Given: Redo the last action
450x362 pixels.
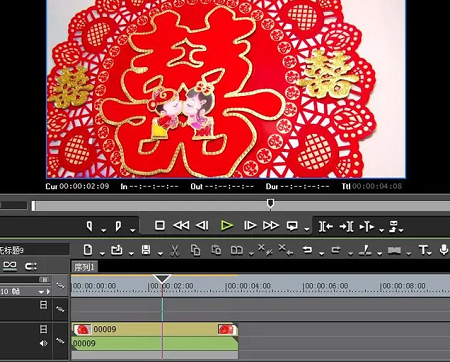Looking at the screenshot, I should [x=336, y=250].
